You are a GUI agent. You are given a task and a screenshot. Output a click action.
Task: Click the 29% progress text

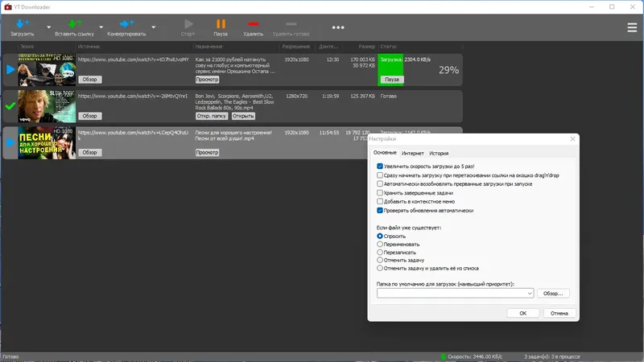(448, 70)
